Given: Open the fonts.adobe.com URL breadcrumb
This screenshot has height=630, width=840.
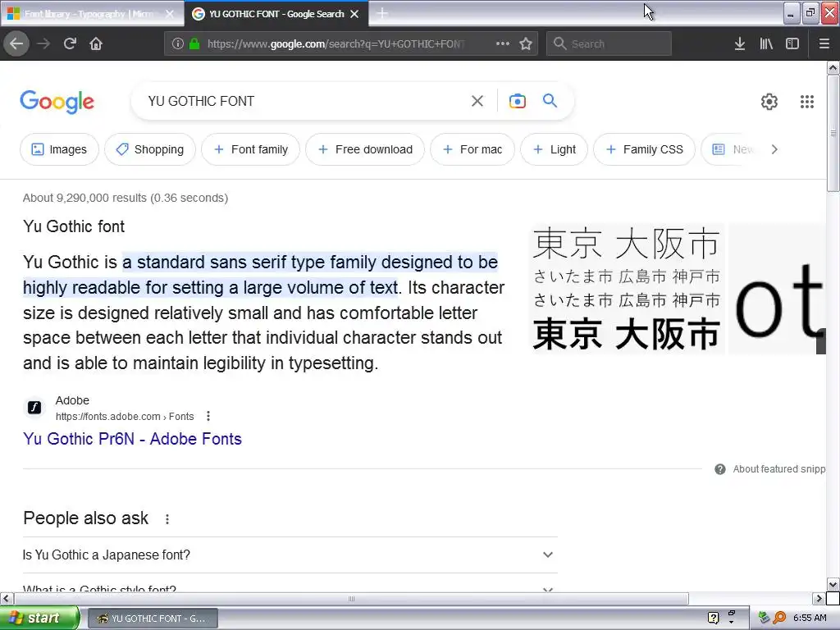Looking at the screenshot, I should pos(125,416).
